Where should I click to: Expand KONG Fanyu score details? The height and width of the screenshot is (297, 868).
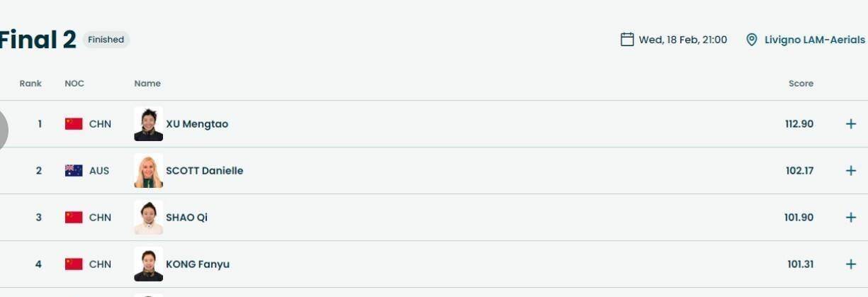coord(851,264)
